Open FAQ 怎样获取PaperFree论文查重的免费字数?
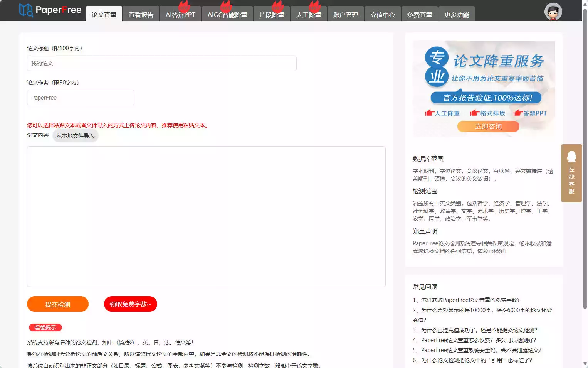The width and height of the screenshot is (588, 368). click(x=466, y=300)
